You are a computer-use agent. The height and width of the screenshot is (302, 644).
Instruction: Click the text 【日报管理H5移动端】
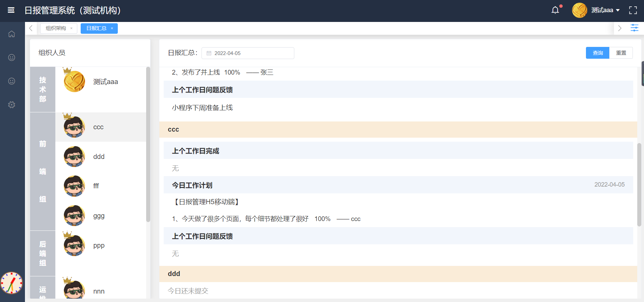point(206,202)
